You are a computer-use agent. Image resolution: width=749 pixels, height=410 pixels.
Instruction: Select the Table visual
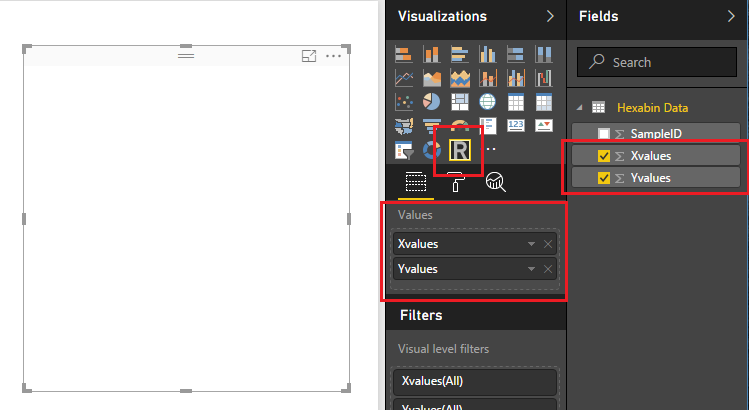pyautogui.click(x=515, y=102)
